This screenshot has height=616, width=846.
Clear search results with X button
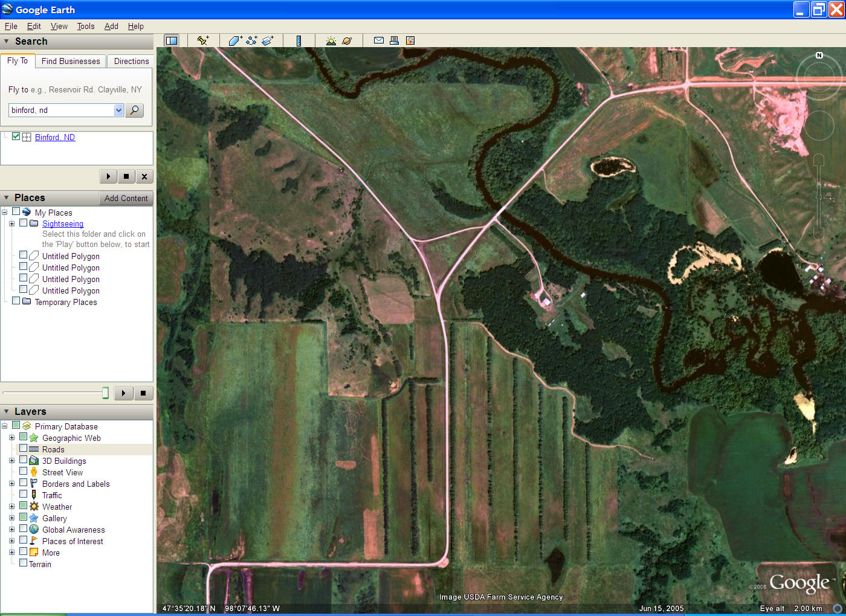pyautogui.click(x=144, y=176)
